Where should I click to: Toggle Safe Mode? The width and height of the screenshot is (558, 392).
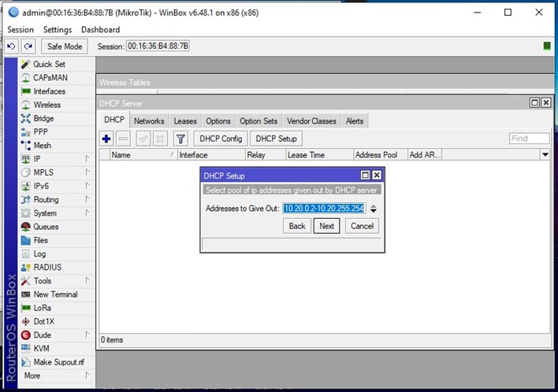pyautogui.click(x=65, y=46)
